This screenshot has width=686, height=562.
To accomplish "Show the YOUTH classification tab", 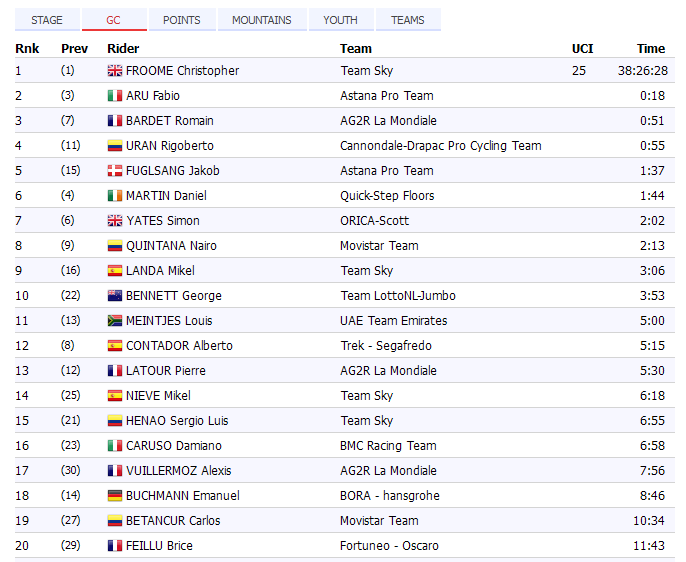I will [x=341, y=20].
